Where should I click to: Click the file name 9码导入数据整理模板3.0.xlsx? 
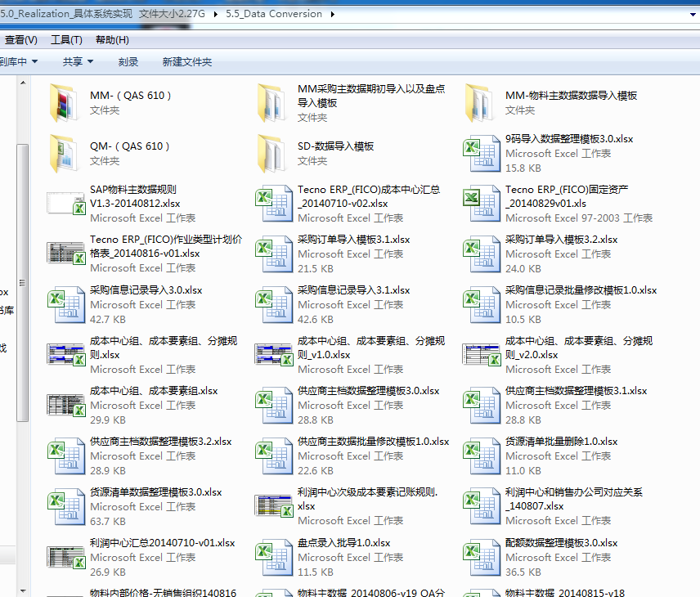pyautogui.click(x=569, y=139)
